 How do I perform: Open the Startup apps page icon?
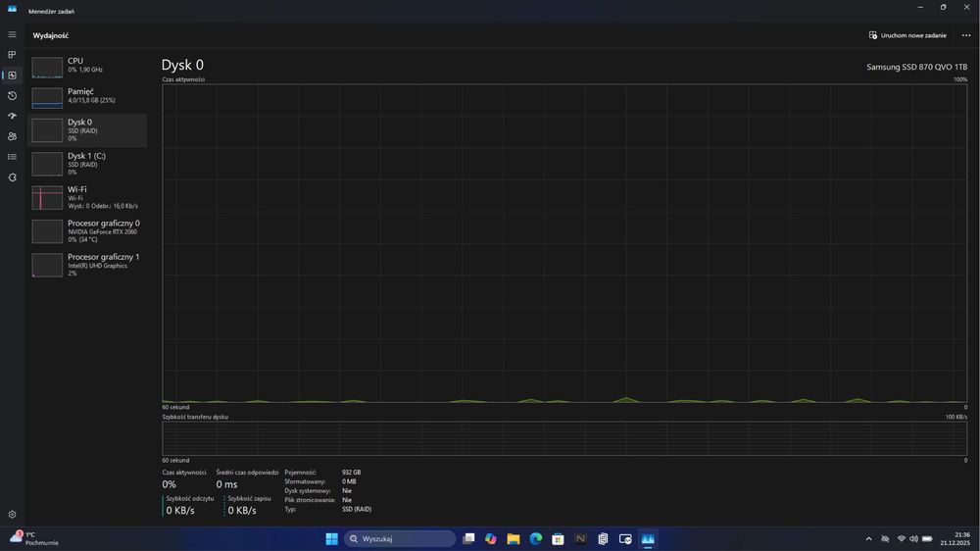click(12, 116)
